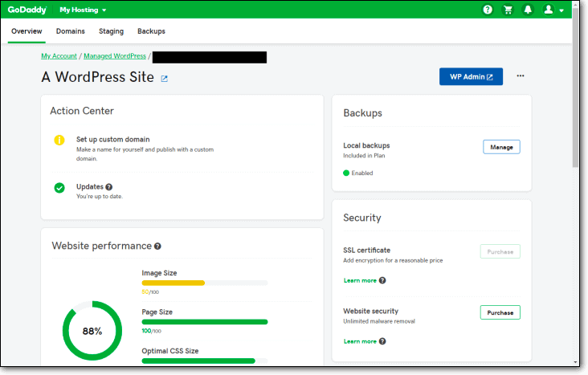Follow the Managed WordPress breadcrumb link

(x=115, y=56)
